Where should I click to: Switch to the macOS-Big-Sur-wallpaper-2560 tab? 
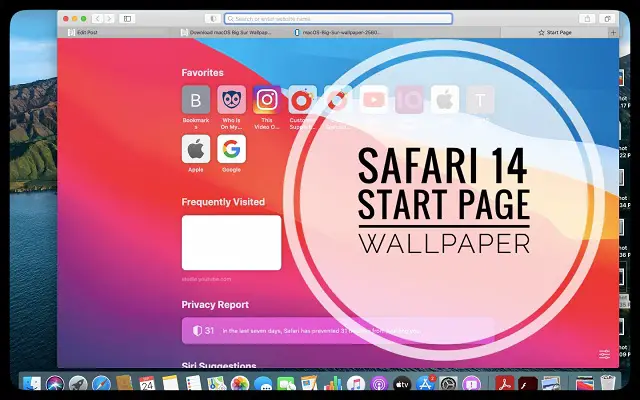[337, 32]
